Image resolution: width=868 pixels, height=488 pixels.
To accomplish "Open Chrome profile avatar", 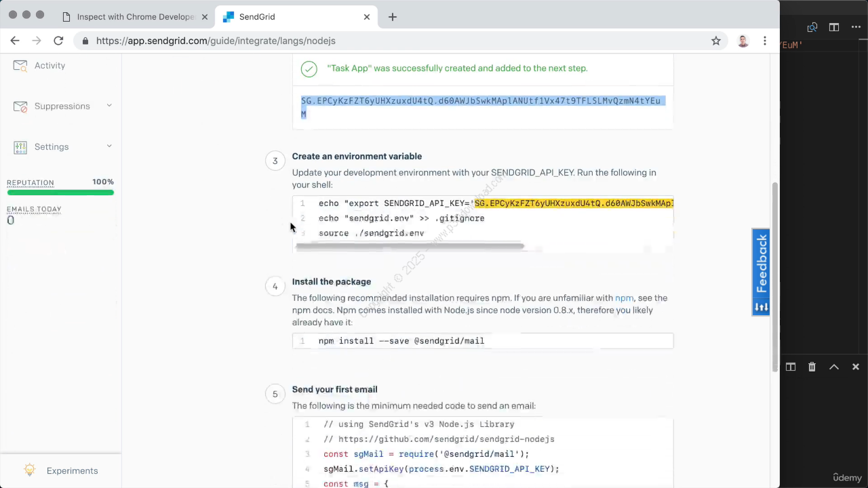I will click(x=743, y=41).
